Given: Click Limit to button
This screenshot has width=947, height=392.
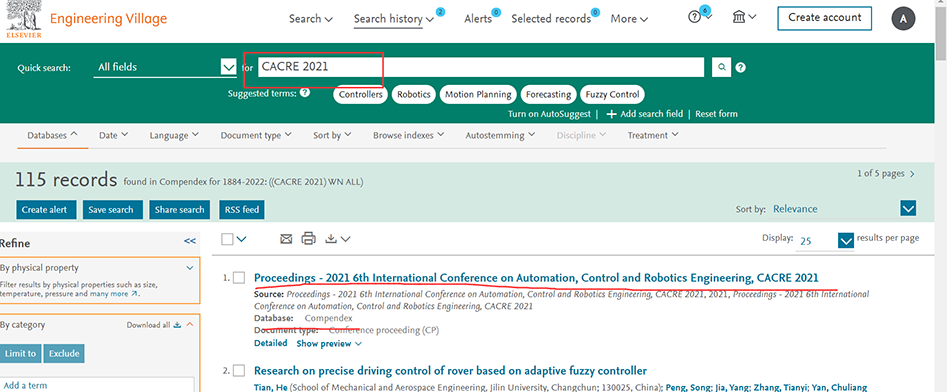Looking at the screenshot, I should click(20, 353).
